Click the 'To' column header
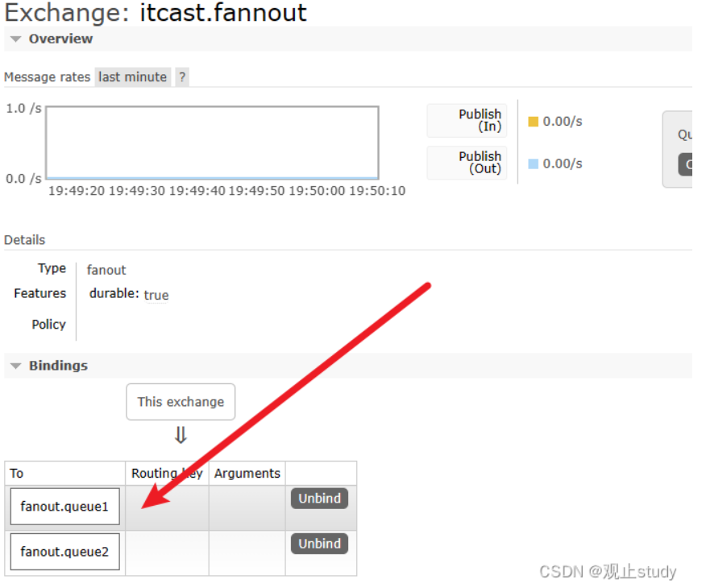Viewport: 706px width, 588px height. [x=17, y=474]
